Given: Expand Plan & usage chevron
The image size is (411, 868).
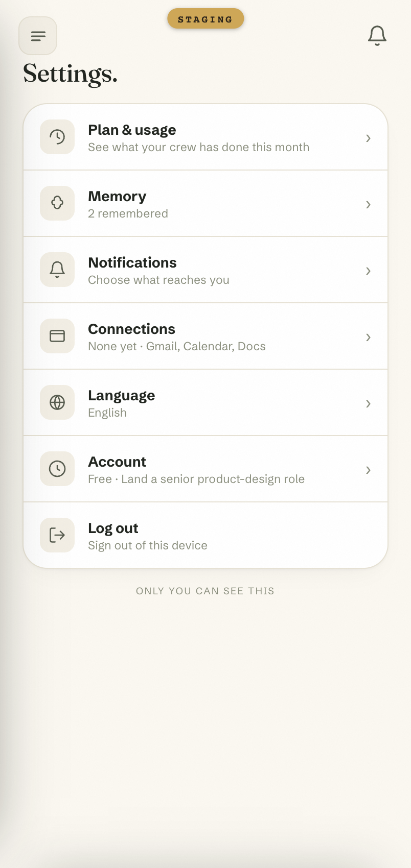Looking at the screenshot, I should (x=368, y=138).
